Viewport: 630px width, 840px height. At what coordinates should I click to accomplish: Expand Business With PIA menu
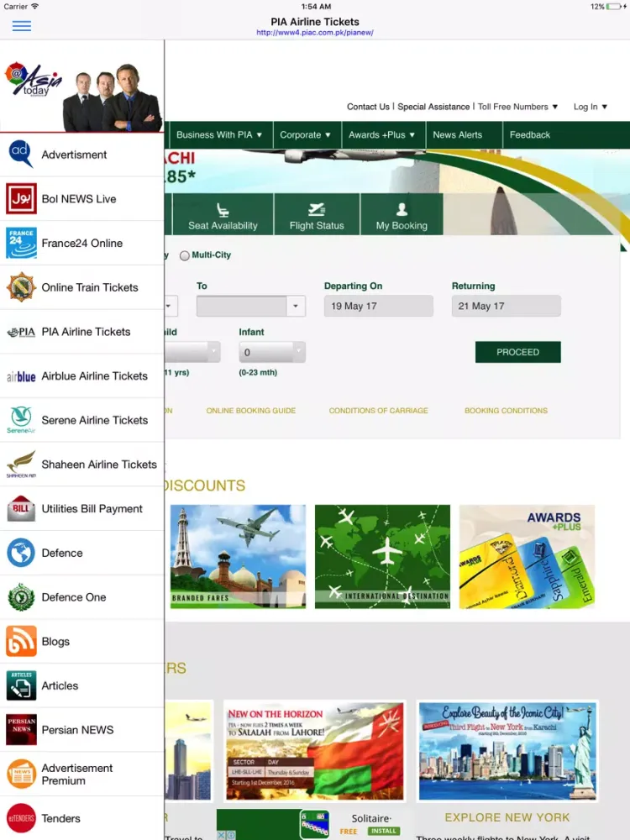[x=219, y=135]
